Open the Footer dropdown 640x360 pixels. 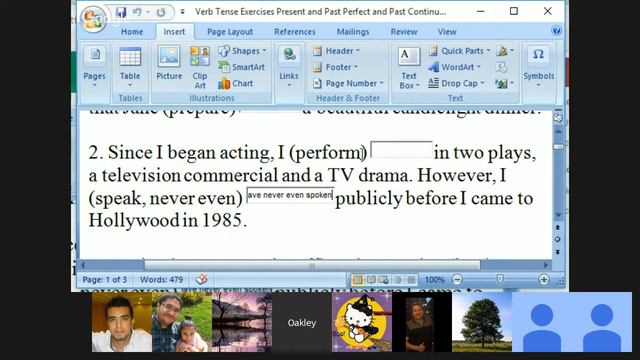click(x=335, y=67)
